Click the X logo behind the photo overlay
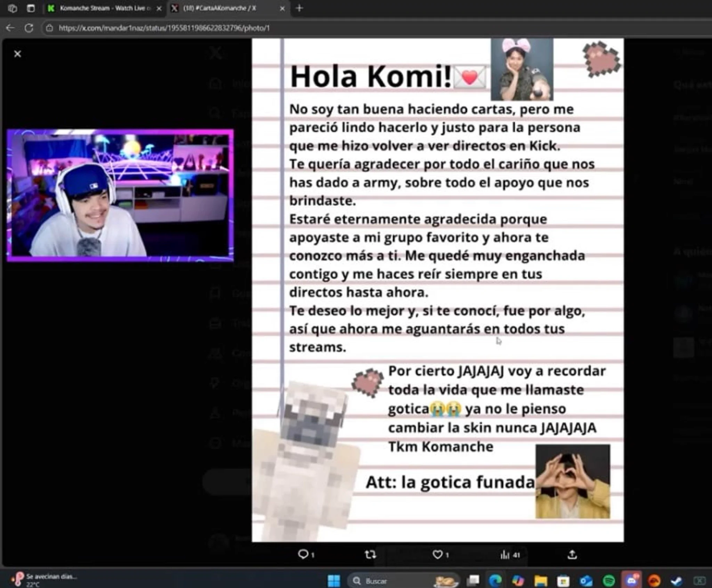 click(x=216, y=53)
